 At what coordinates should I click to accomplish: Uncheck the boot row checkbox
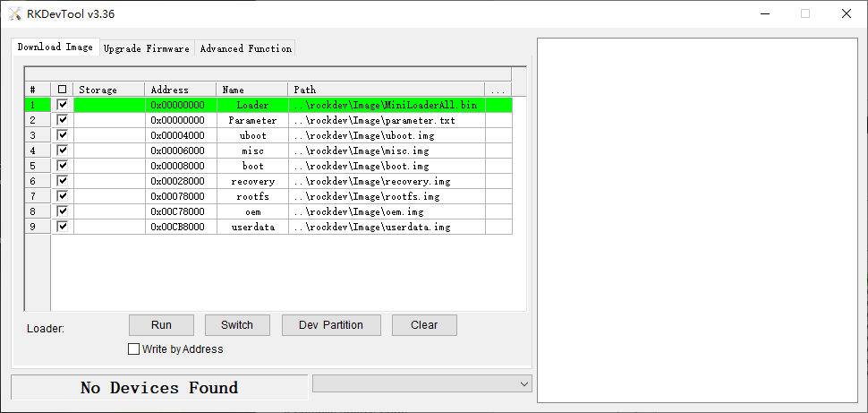pos(62,165)
